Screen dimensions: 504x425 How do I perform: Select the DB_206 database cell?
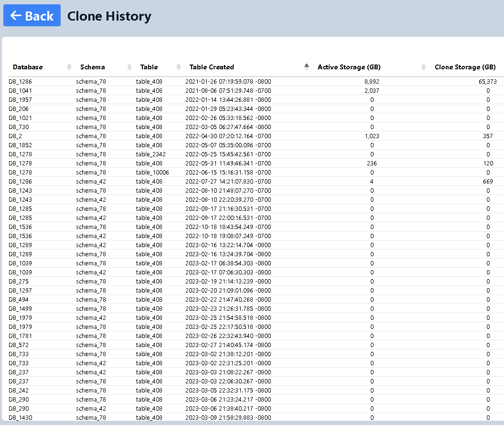coord(19,109)
